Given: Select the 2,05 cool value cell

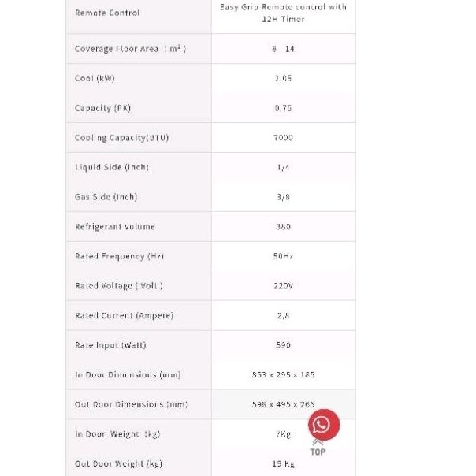Looking at the screenshot, I should pos(283,78).
